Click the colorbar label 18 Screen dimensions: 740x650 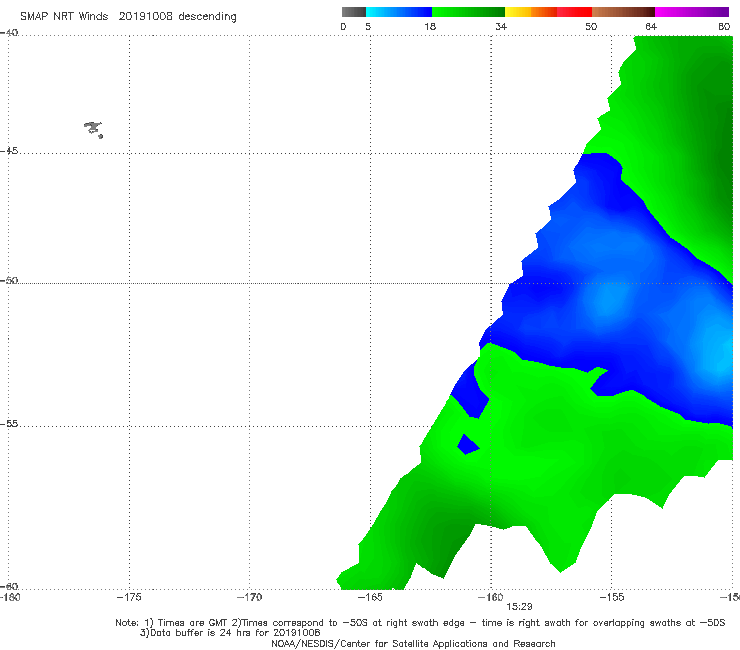click(x=430, y=26)
